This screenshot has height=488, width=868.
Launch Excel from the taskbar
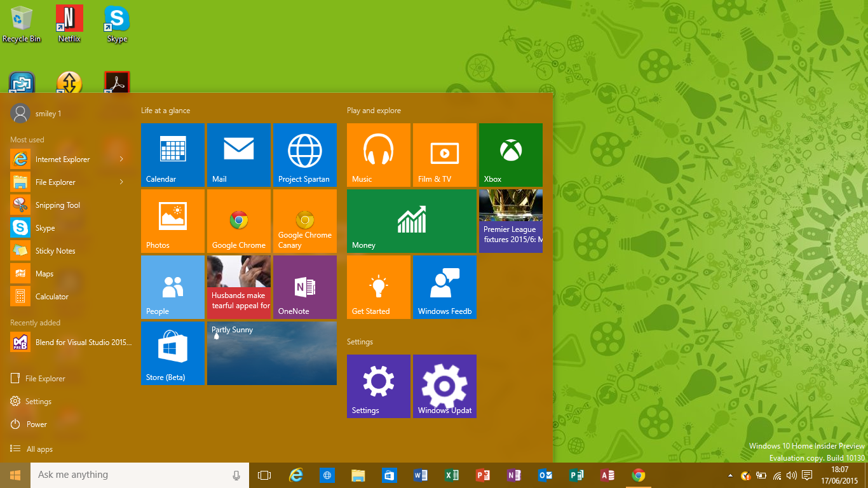[x=452, y=475]
